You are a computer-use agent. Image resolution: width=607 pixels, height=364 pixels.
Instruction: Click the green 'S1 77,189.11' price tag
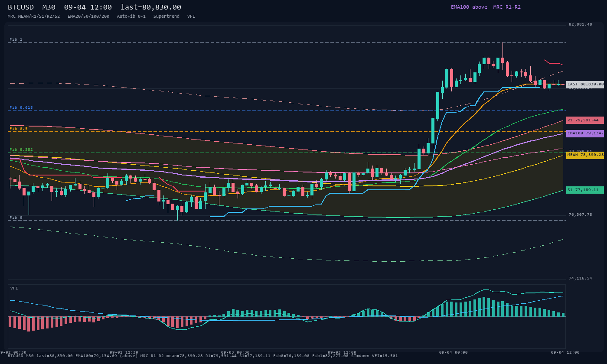coord(585,190)
